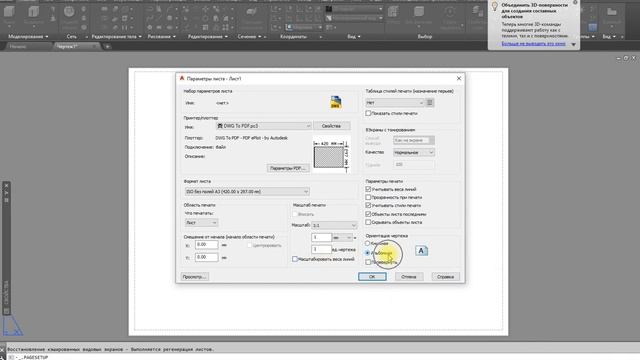Close the Параметры листа dialog
This screenshot has width=640, height=360.
click(459, 78)
